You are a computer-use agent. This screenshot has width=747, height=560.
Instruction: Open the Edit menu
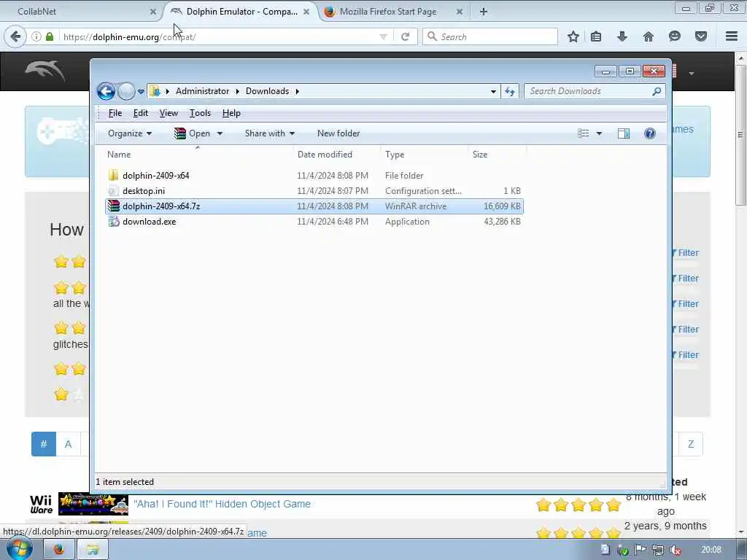click(141, 113)
